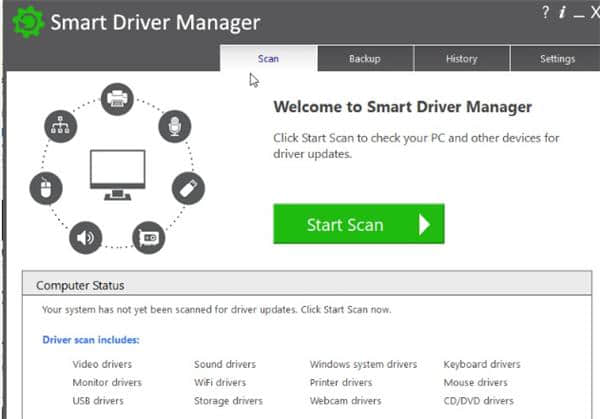
Task: Click the speaker sound icon
Action: 85,237
